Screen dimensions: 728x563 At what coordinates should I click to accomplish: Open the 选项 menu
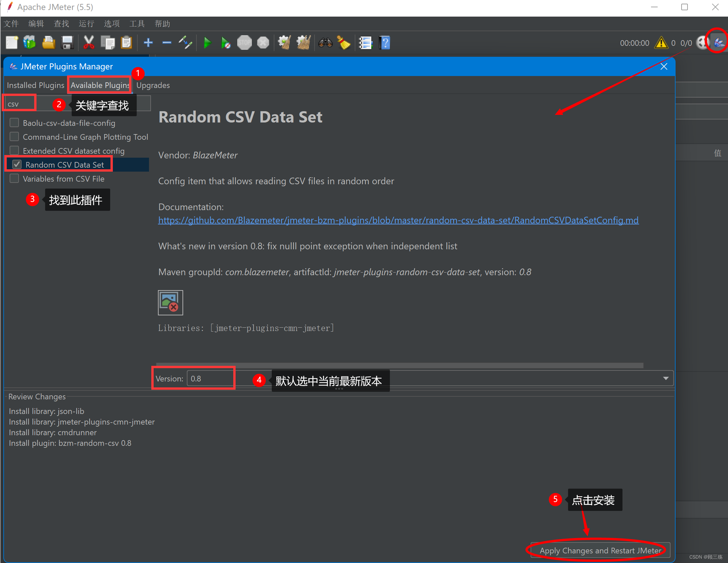(112, 24)
